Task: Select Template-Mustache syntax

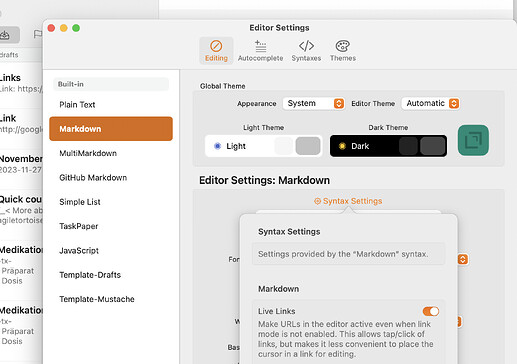Action: pos(111,299)
